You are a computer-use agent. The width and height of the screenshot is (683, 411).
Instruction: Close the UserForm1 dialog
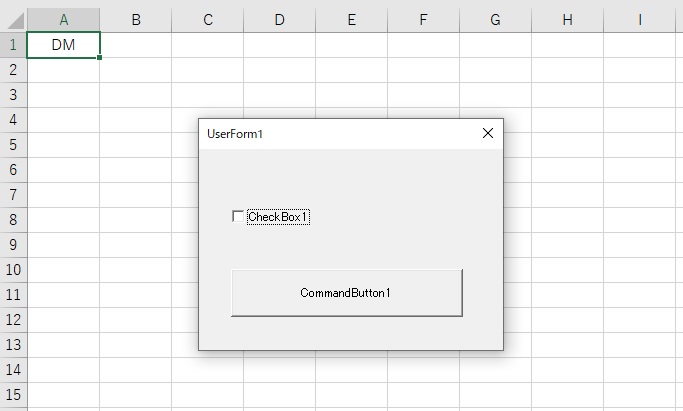(488, 133)
